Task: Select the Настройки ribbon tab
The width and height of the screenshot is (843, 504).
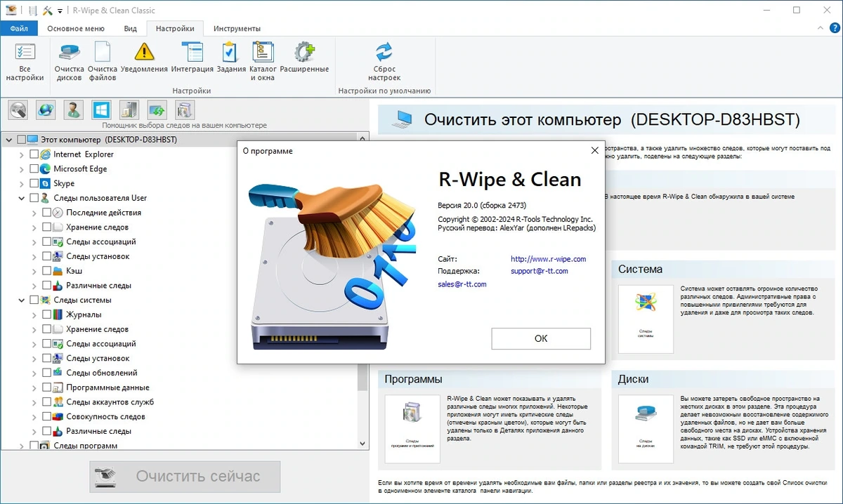Action: [175, 29]
